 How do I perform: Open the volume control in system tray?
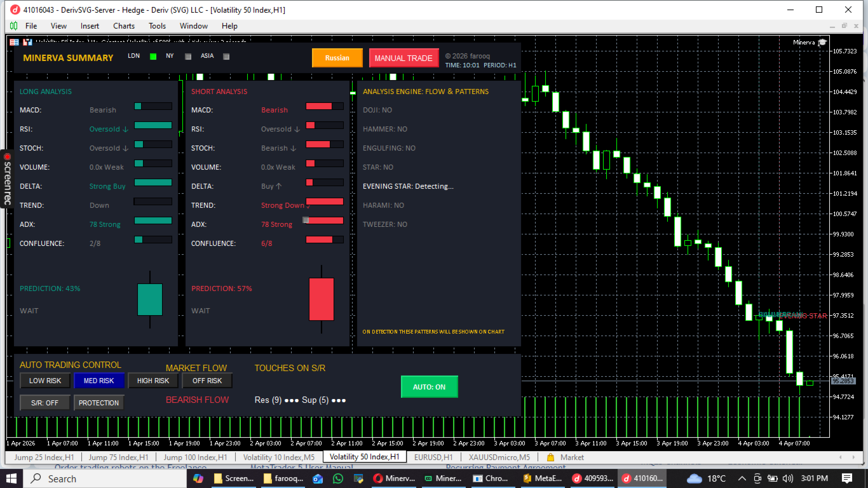[x=788, y=478]
